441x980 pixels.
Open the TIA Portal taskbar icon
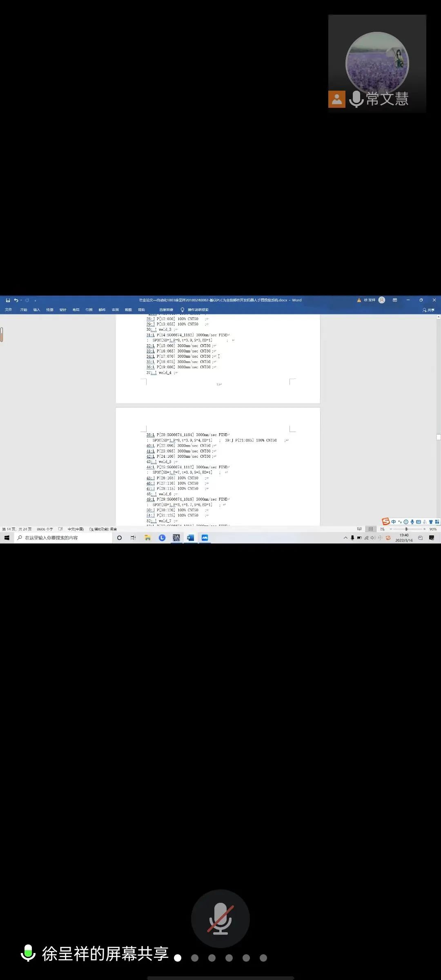click(176, 538)
